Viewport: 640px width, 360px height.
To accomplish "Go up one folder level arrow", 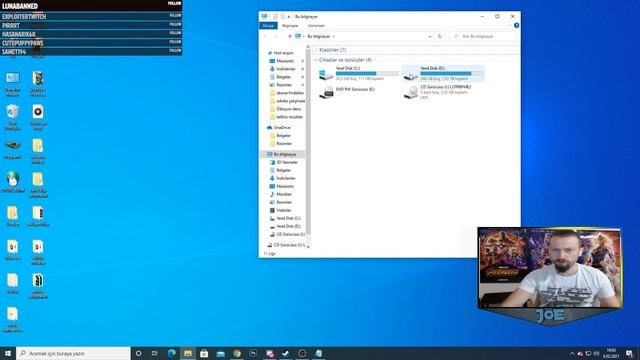I will (x=290, y=36).
